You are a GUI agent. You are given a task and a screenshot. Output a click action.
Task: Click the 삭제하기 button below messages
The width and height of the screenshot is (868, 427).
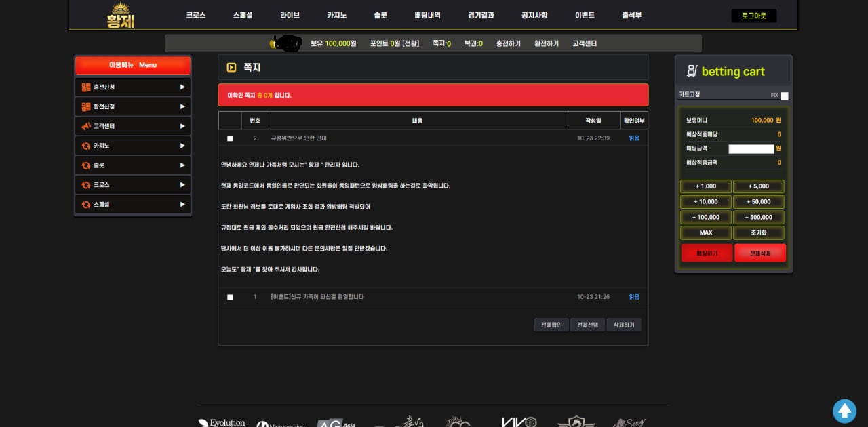[623, 325]
